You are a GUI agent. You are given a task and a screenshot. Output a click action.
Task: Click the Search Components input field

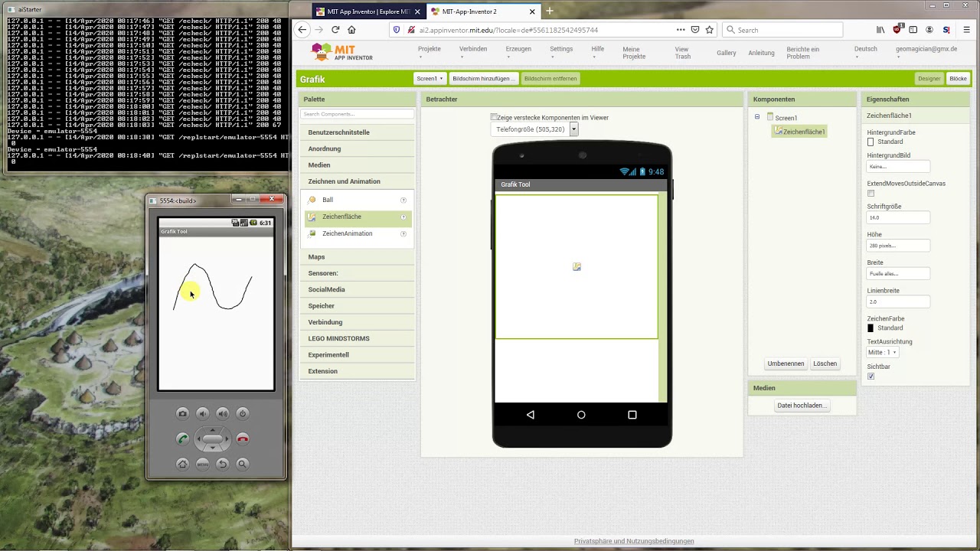tap(357, 114)
